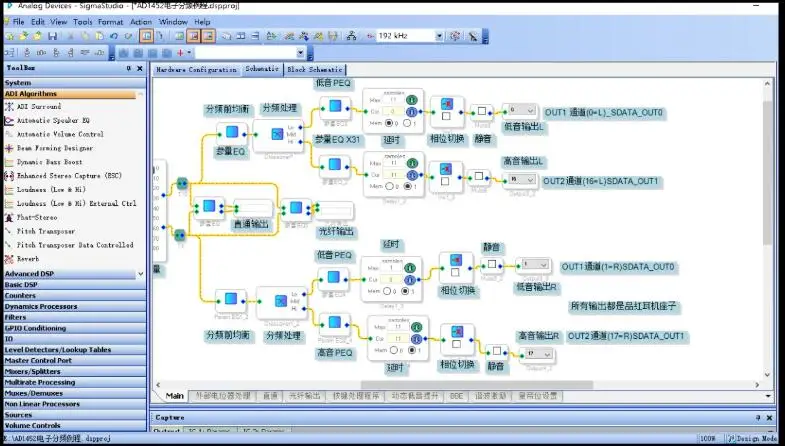Click the schematic scroll down arrow
The image size is (785, 446).
point(767,375)
